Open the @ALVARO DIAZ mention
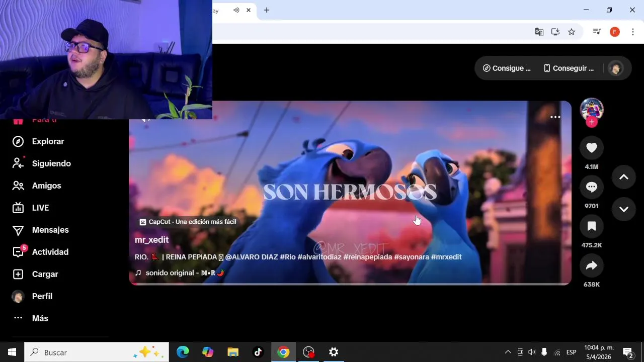The height and width of the screenshot is (362, 644). [252, 257]
